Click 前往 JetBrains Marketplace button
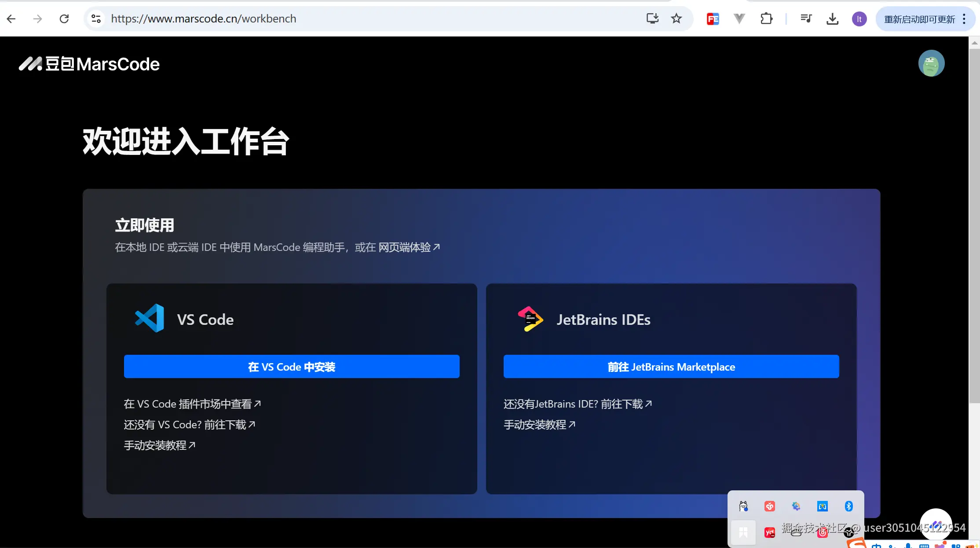 (671, 366)
